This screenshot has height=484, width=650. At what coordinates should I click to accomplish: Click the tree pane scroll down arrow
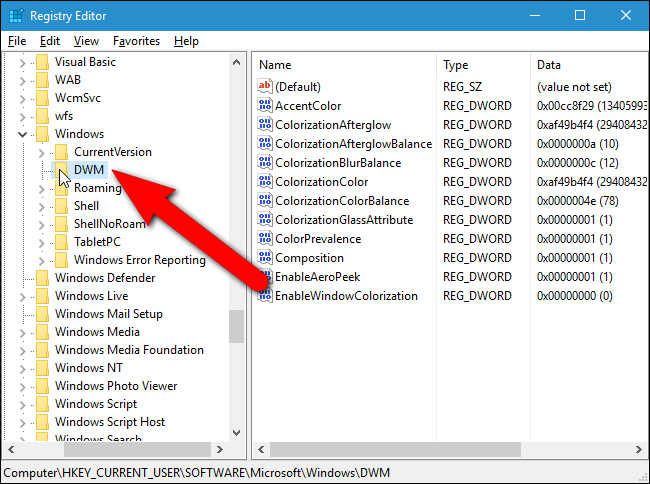click(236, 433)
